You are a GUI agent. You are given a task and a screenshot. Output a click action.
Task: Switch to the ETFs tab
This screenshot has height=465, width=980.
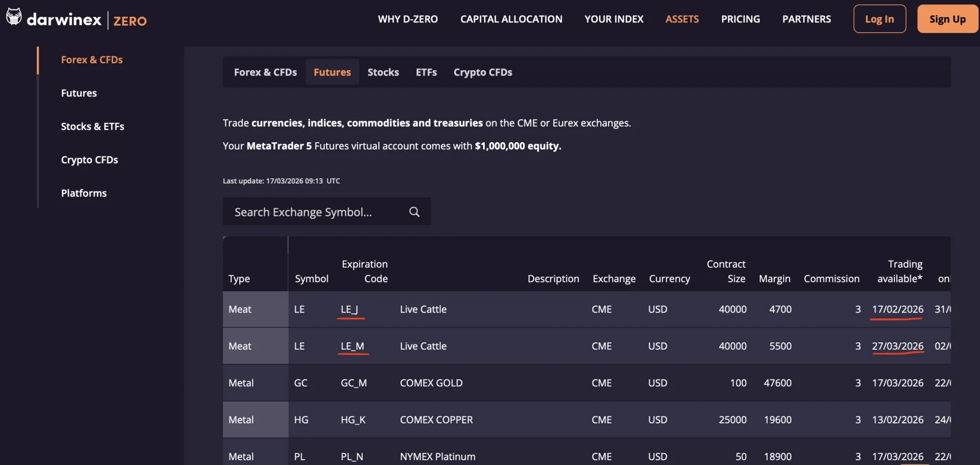pos(426,72)
